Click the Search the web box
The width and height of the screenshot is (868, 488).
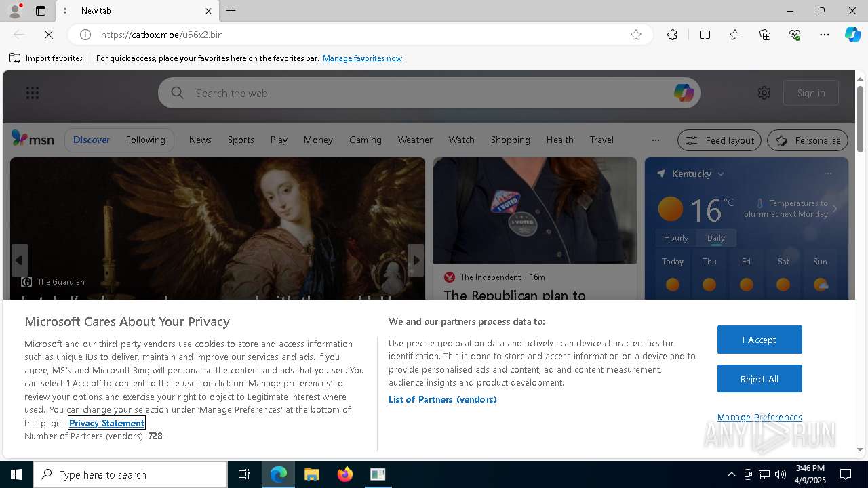point(429,93)
